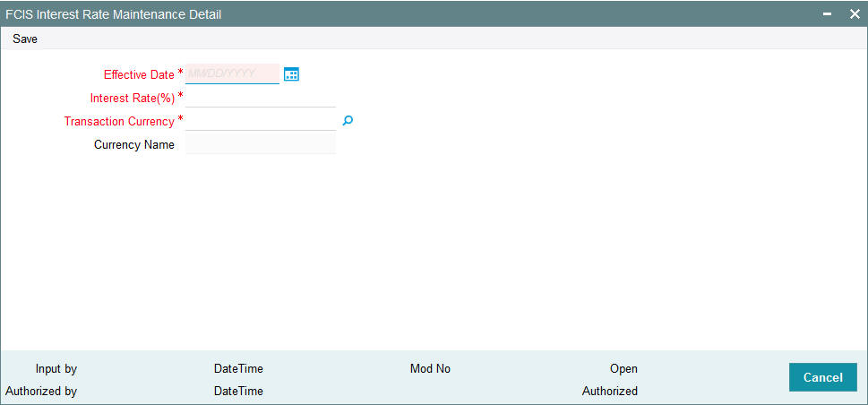
Task: Click the Input by label
Action: (x=56, y=369)
